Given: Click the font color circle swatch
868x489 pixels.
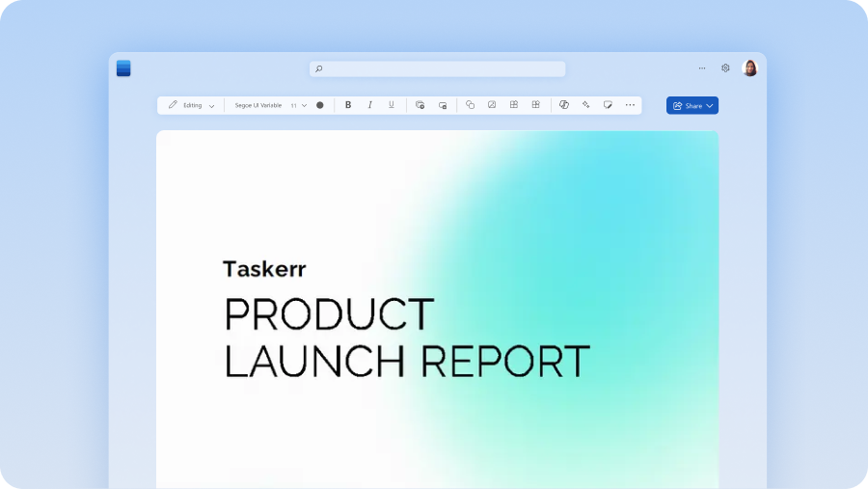Looking at the screenshot, I should [320, 105].
